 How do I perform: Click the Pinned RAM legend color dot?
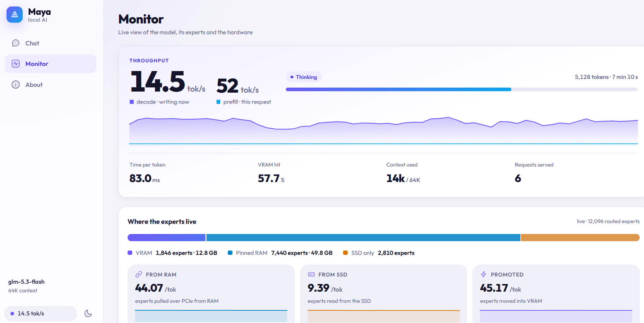tap(230, 253)
